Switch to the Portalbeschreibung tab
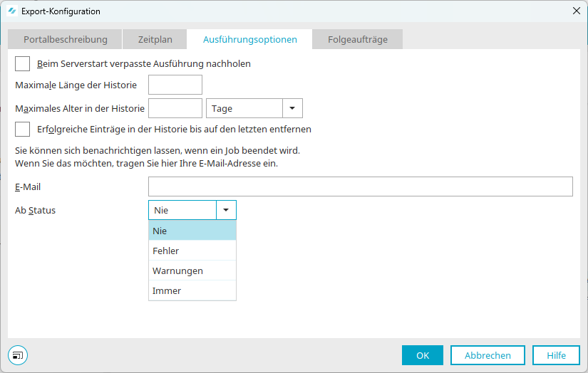Image resolution: width=588 pixels, height=373 pixels. tap(66, 40)
